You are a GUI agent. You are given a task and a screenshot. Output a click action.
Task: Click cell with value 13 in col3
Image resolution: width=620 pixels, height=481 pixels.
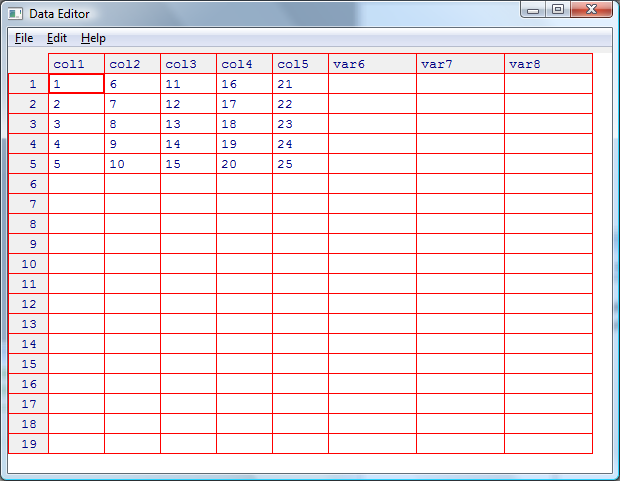pyautogui.click(x=188, y=123)
